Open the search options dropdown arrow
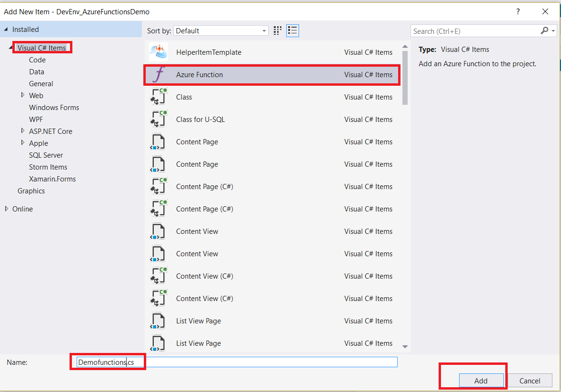 553,31
